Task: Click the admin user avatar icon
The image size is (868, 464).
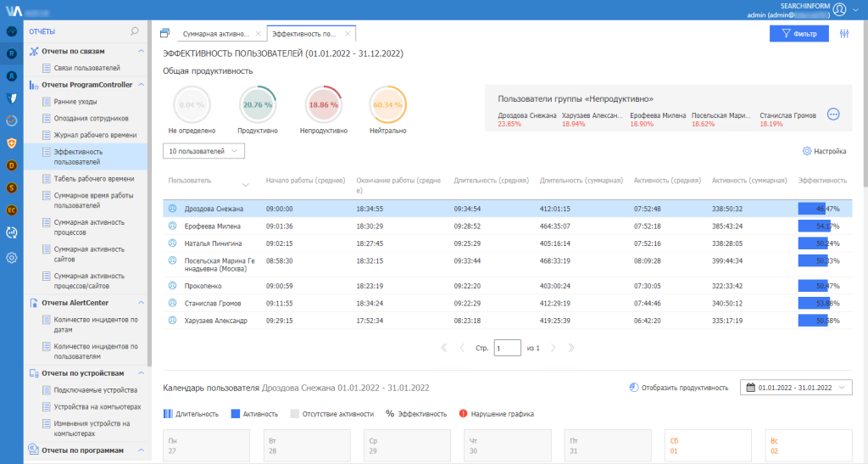Action: [839, 9]
